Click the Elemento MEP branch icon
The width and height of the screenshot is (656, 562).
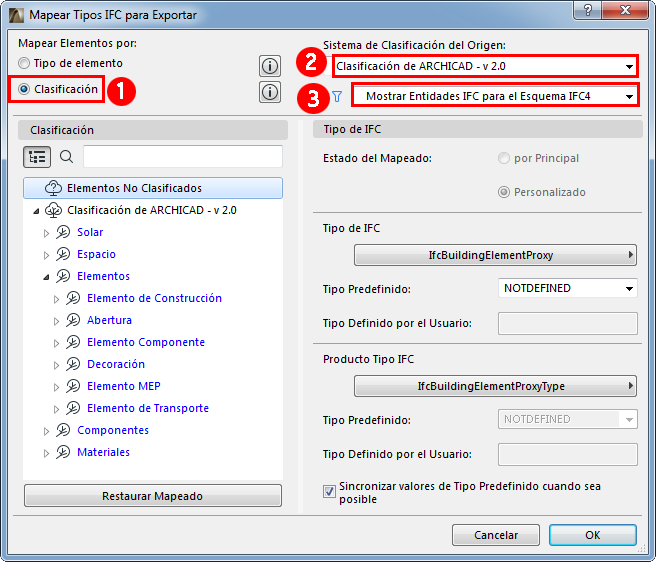point(73,386)
